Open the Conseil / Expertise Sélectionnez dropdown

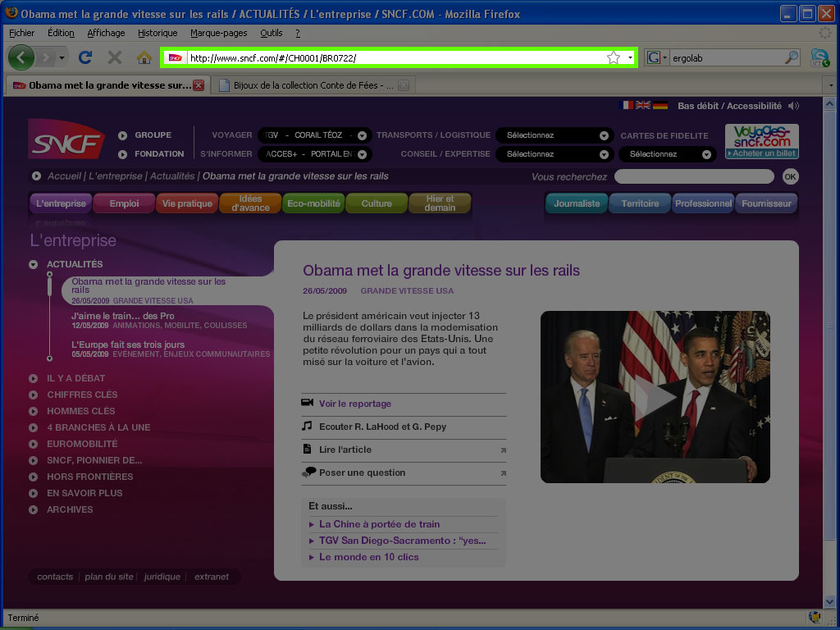tap(554, 154)
